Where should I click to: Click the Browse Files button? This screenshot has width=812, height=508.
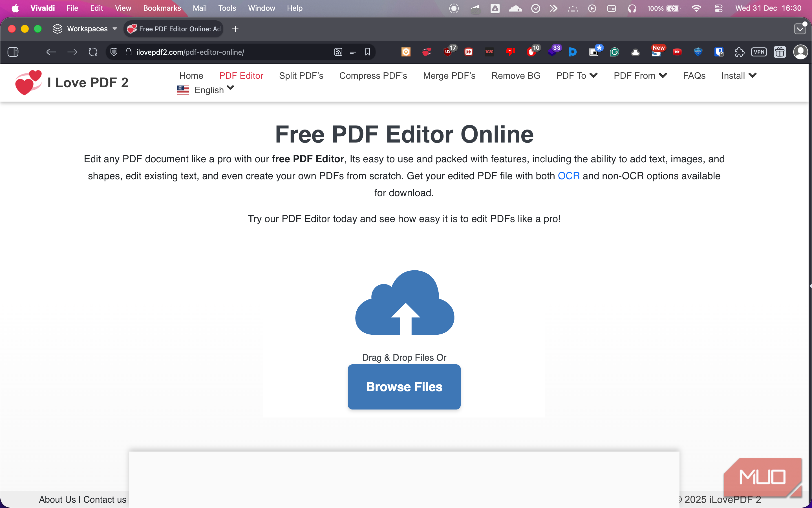pos(404,387)
